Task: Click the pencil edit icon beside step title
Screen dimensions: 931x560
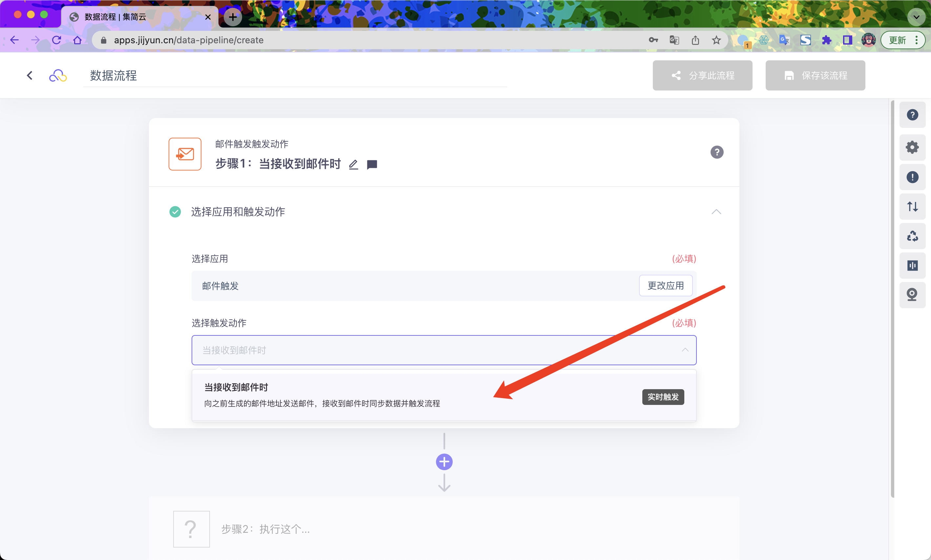Action: [353, 165]
